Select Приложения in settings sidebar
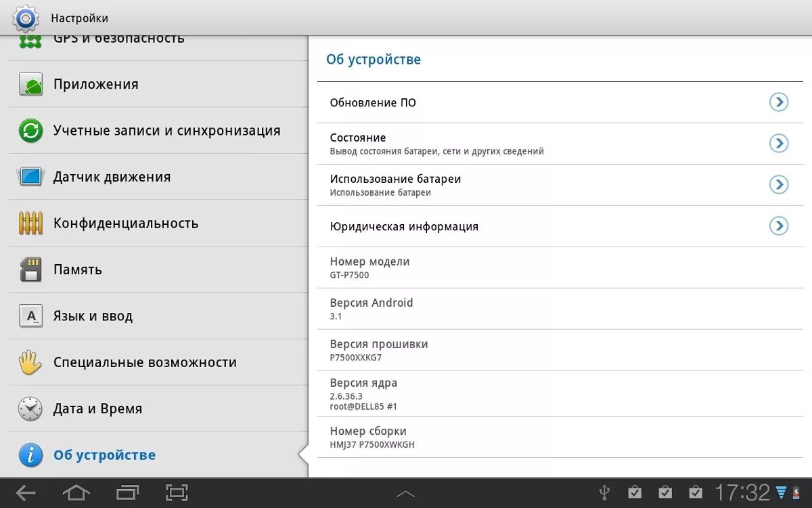The height and width of the screenshot is (508, 812). pyautogui.click(x=158, y=84)
